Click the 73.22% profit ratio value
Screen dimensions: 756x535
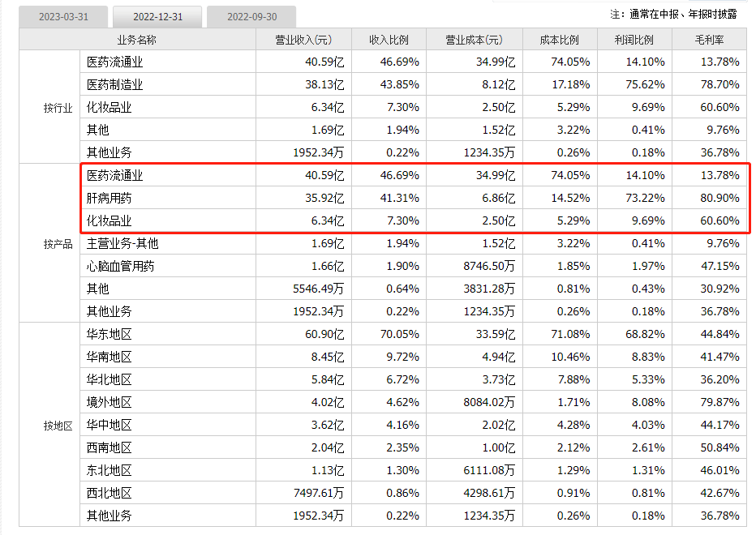[x=645, y=198]
